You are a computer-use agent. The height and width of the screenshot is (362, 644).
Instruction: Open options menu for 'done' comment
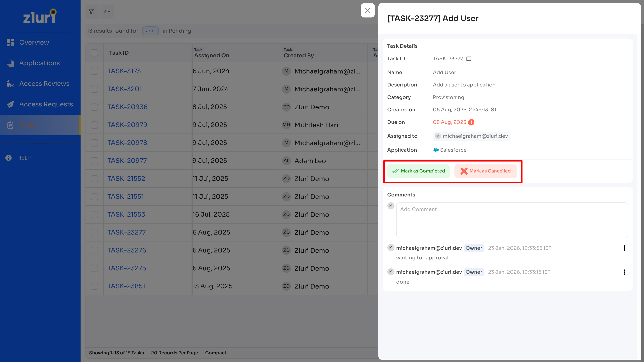pyautogui.click(x=624, y=272)
